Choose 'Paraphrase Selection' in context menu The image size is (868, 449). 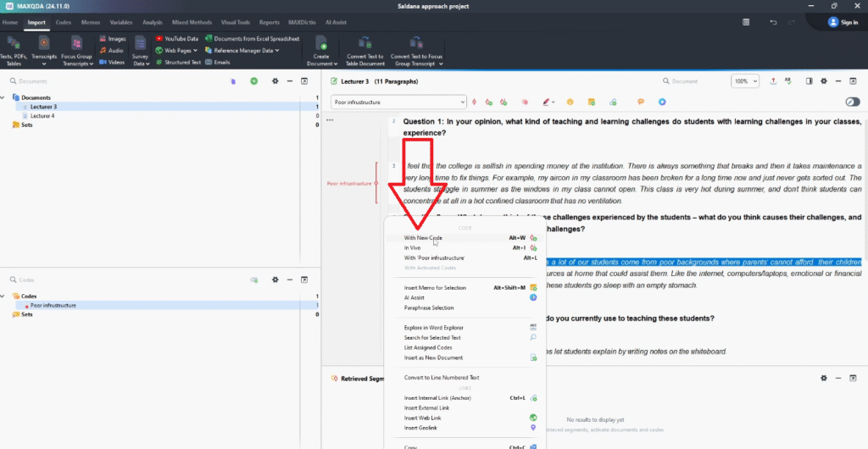coord(429,308)
